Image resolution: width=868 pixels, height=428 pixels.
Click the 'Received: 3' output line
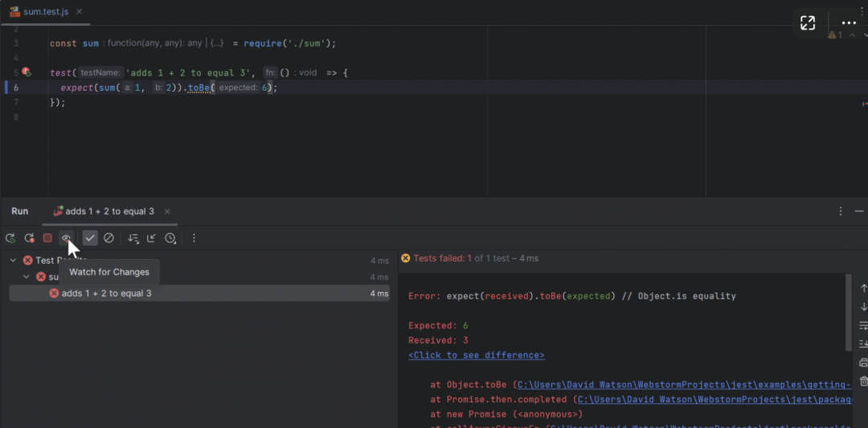pyautogui.click(x=439, y=340)
